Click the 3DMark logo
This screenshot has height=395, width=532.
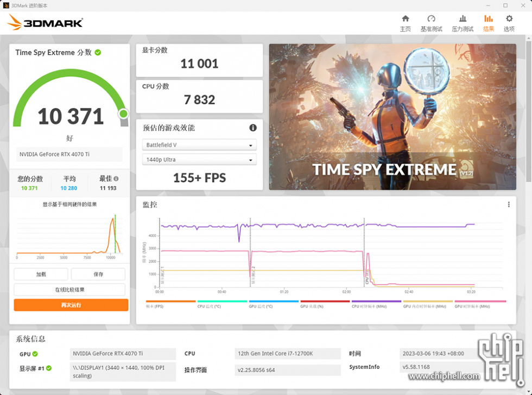pos(45,22)
